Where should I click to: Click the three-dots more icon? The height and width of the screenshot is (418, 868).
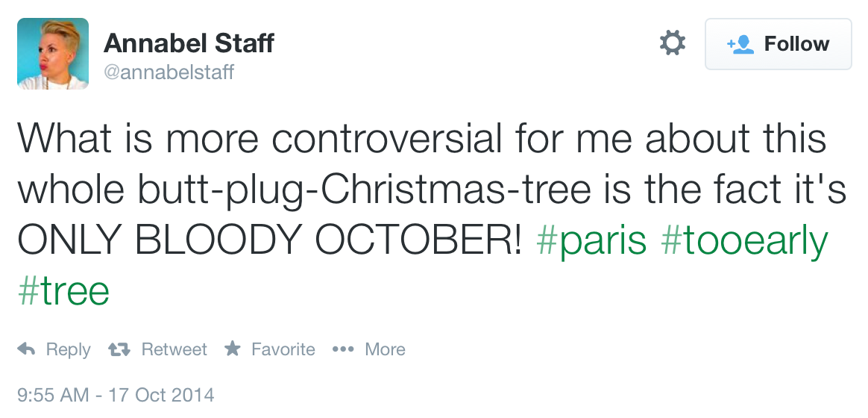coord(342,349)
